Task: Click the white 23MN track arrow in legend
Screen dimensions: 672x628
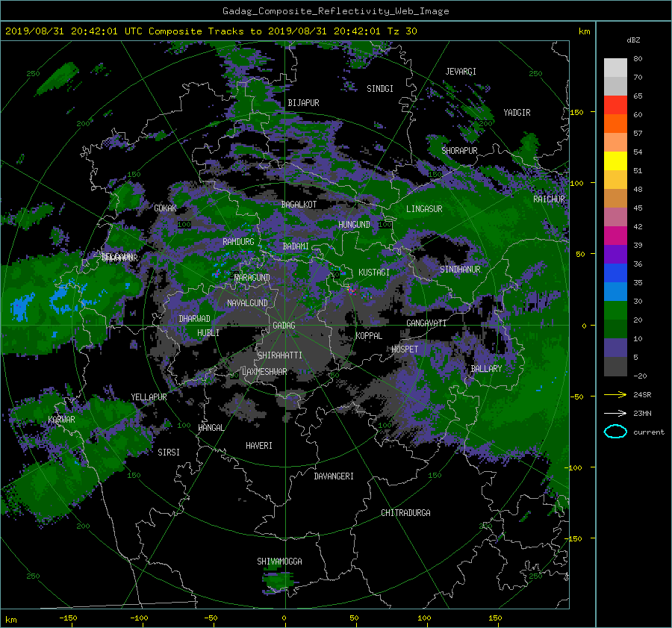Action: click(x=615, y=413)
